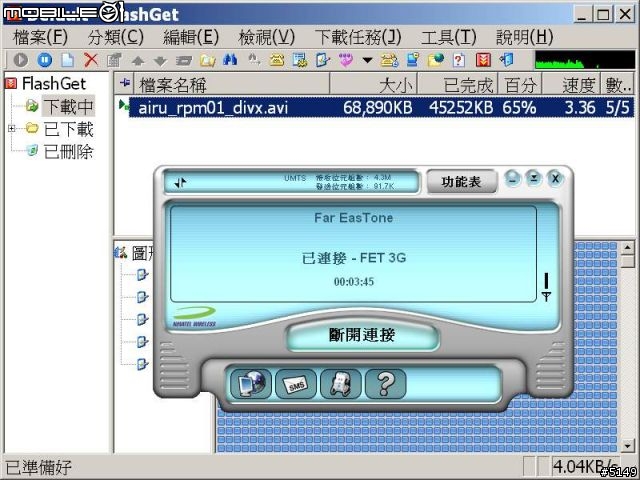Click the 功能表 button in connection manager
Screen dimensions: 640x480
[x=461, y=182]
